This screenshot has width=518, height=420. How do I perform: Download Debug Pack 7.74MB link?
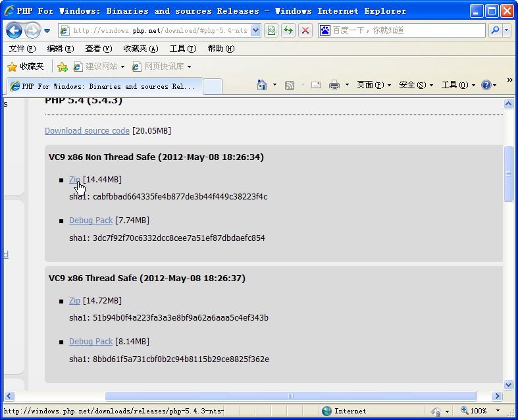point(91,221)
